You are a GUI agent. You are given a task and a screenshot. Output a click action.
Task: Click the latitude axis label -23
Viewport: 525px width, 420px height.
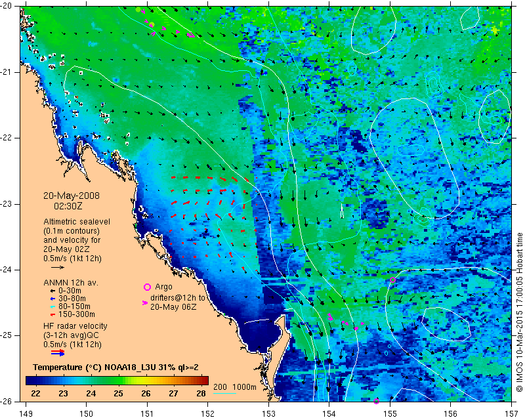pos(7,204)
